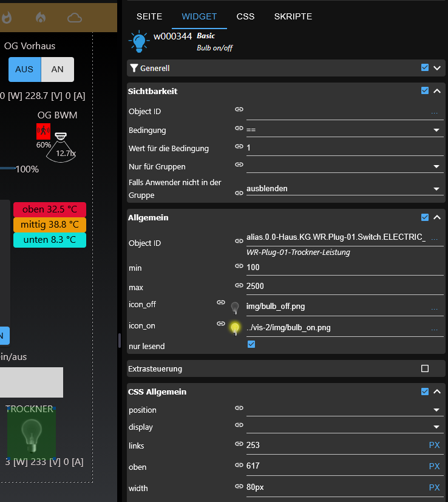448x502 pixels.
Task: Open the SKRIPTE tab
Action: pos(293,16)
